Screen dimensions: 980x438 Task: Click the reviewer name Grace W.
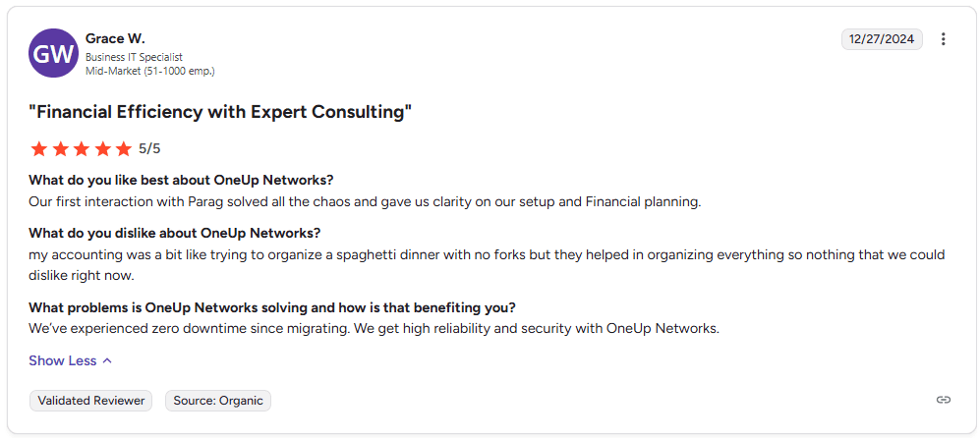click(115, 38)
